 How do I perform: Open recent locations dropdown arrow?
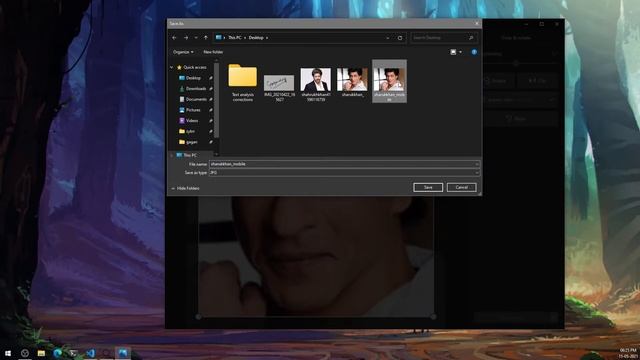point(196,38)
